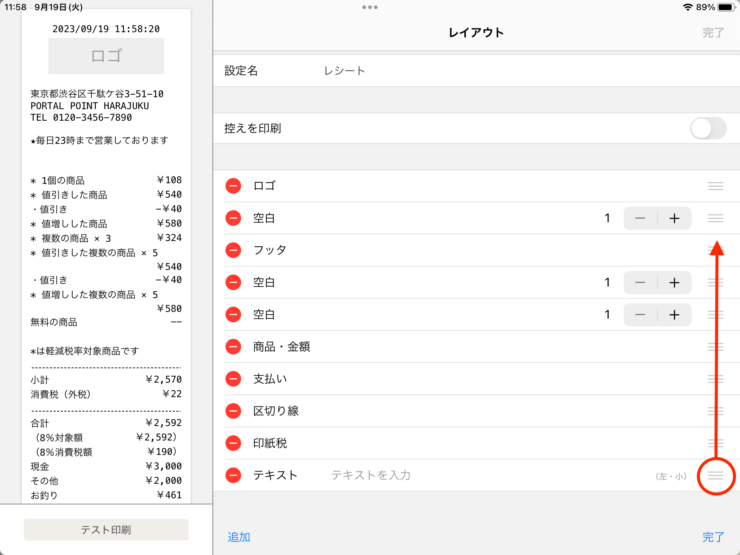Viewport: 740px width, 555px height.
Task: Tap plus on the 空白 row below フッタ
Action: pos(674,282)
